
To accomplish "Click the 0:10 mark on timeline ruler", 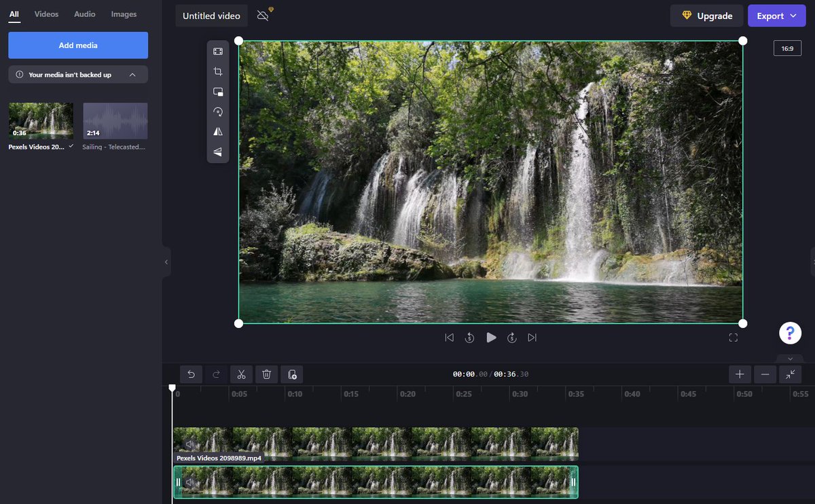I will 295,394.
